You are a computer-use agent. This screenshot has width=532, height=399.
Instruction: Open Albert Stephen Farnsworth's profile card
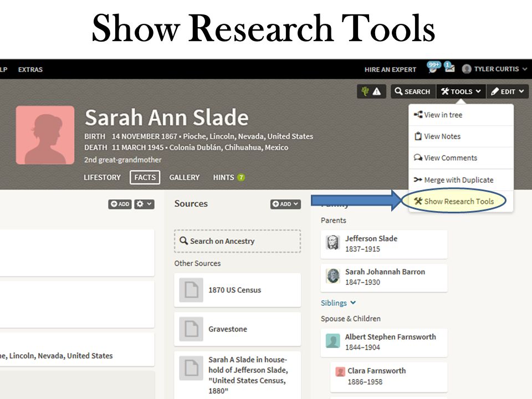click(383, 342)
